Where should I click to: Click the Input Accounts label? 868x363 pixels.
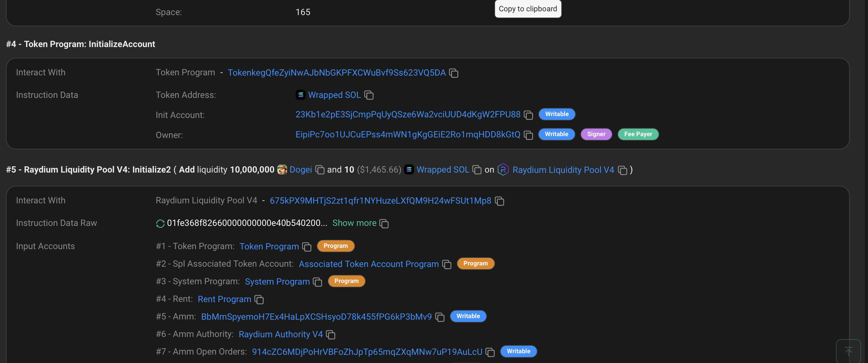pos(46,246)
